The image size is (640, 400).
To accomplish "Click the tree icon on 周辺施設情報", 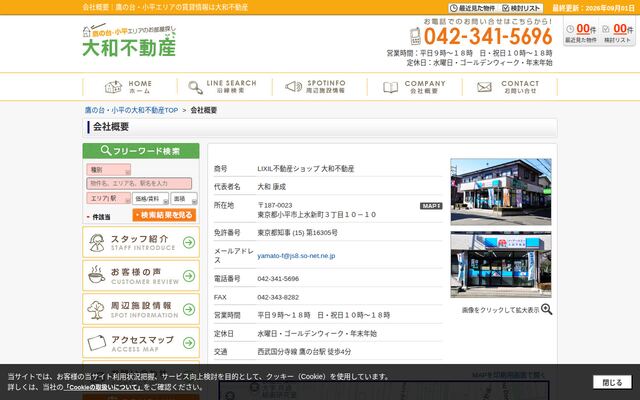I will [96, 310].
